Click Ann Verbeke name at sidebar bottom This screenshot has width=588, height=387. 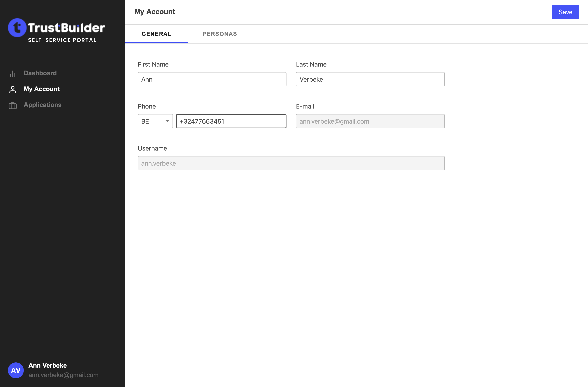tap(47, 365)
